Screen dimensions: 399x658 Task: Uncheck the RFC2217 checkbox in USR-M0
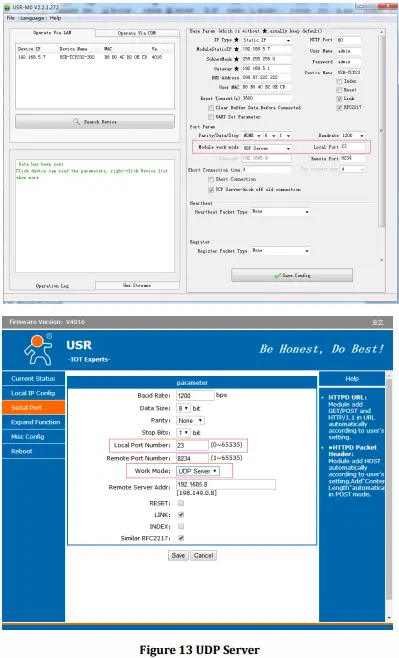(x=339, y=107)
